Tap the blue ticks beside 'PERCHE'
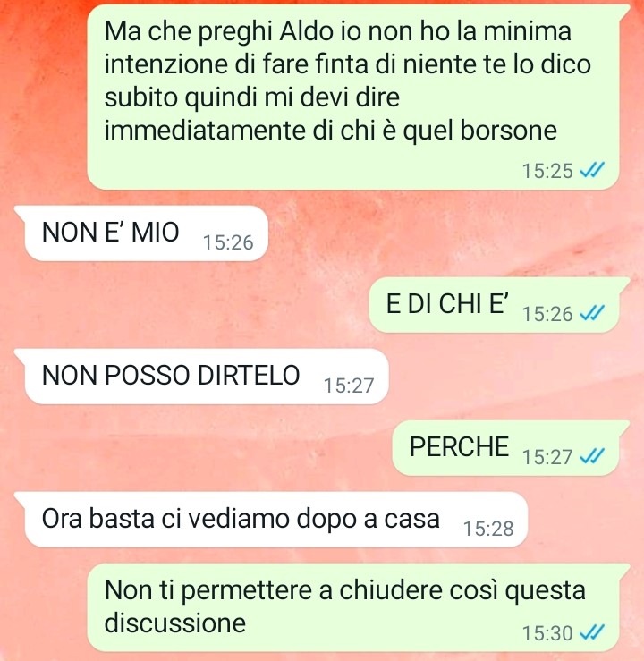The image size is (644, 661). coord(592,456)
